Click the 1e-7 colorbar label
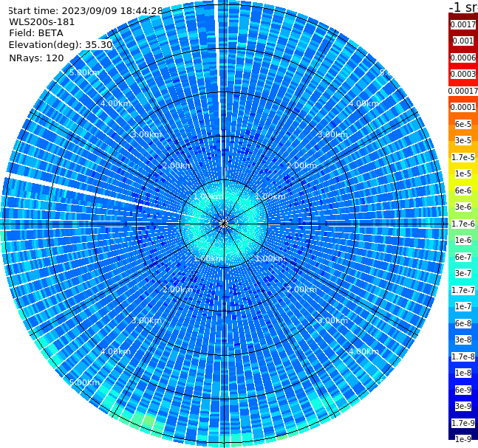The image size is (478, 448). [463, 306]
